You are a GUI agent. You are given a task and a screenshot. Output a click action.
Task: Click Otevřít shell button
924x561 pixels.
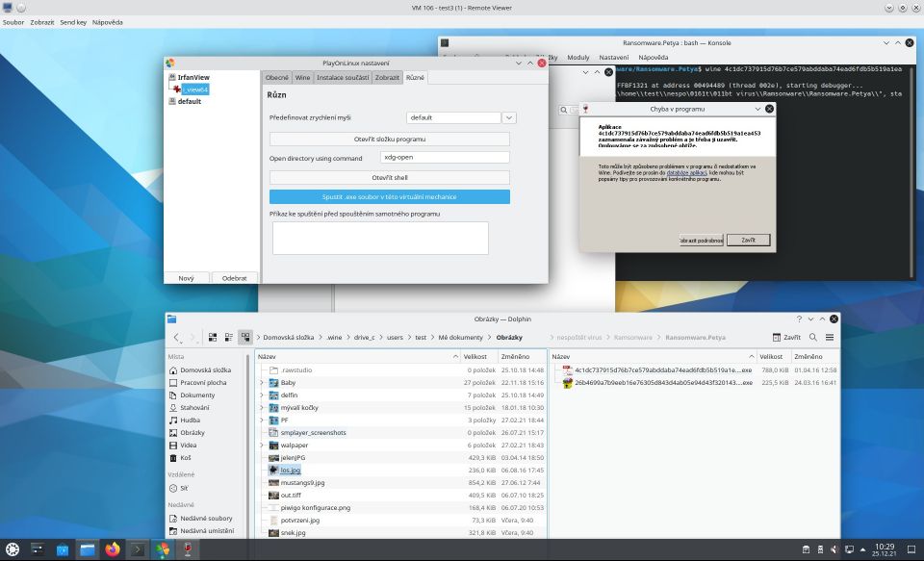click(390, 177)
